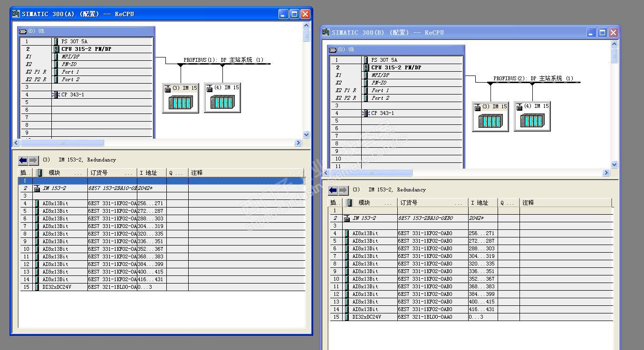Click Q address column header in window A
Viewport: 644px width, 350px height.
pos(177,173)
